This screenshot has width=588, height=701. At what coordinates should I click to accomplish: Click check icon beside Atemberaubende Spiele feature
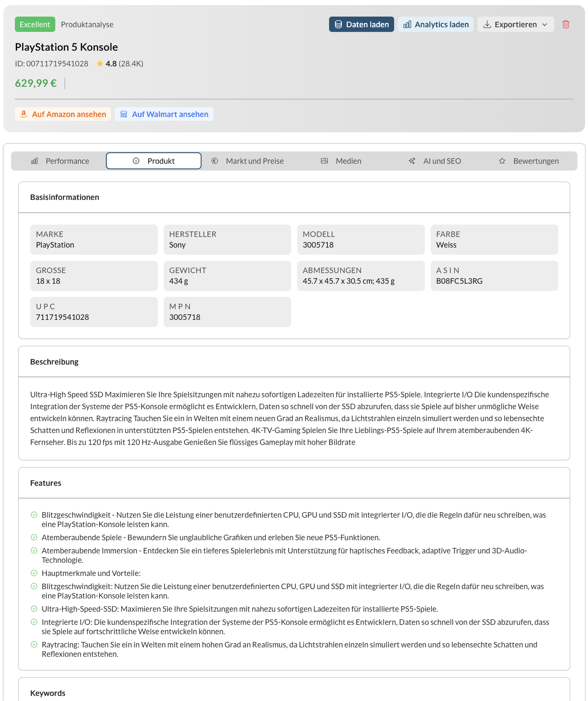34,537
